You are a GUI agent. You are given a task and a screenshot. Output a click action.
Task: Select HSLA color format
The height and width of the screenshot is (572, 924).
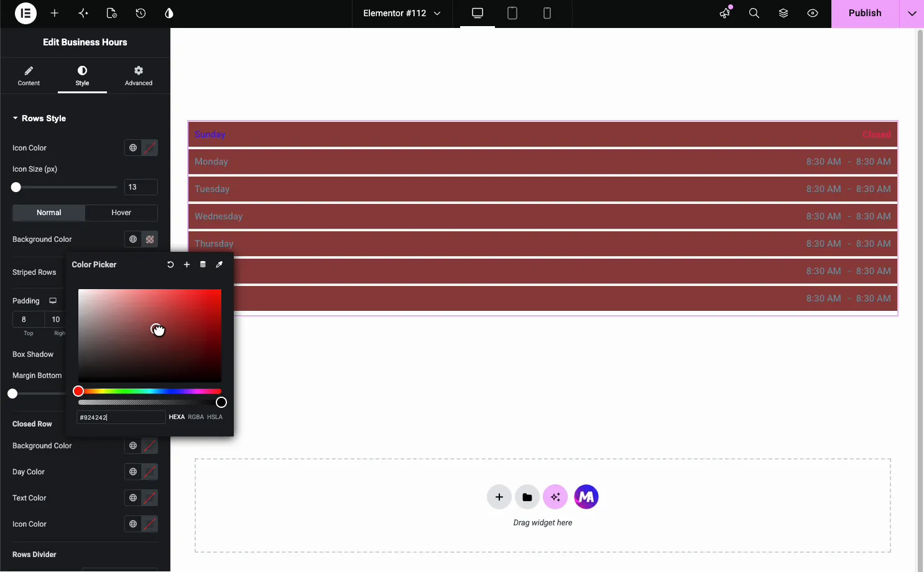215,417
